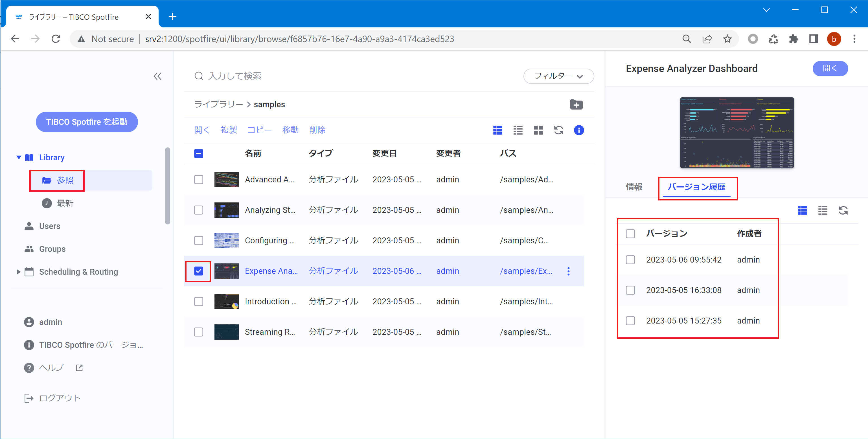Collapse the Library tree node
The width and height of the screenshot is (868, 439).
click(19, 158)
